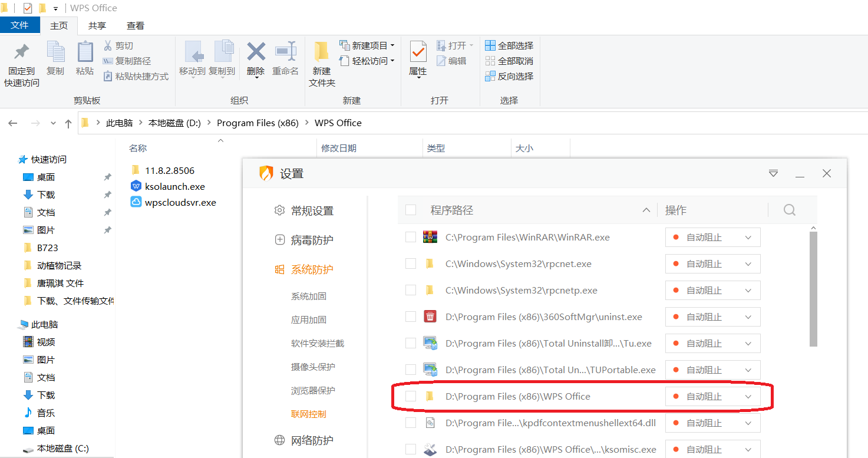Open recent locations dropdown arrow
The width and height of the screenshot is (868, 458).
[53, 123]
